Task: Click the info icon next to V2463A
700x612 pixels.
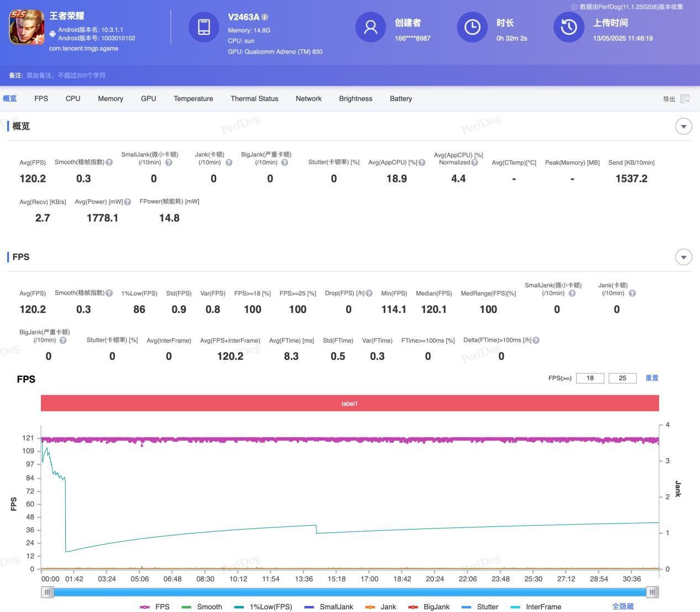Action: 265,17
